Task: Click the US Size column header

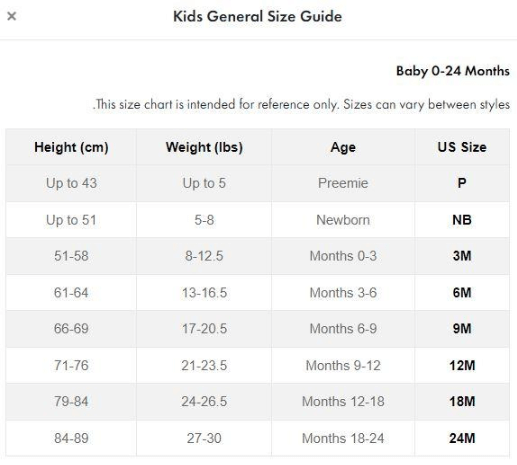Action: click(x=462, y=147)
